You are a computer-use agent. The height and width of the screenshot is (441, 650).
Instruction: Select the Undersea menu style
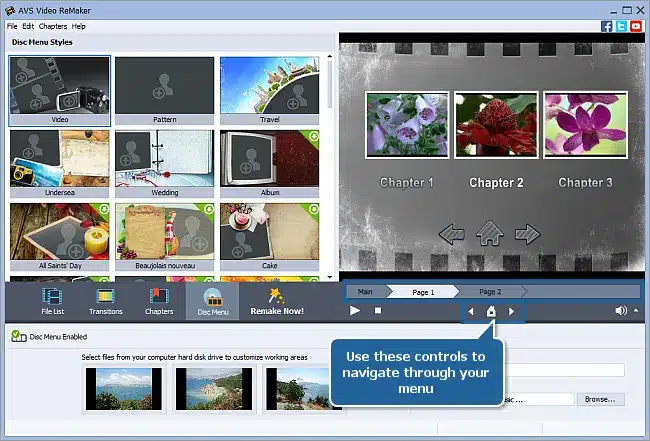pyautogui.click(x=60, y=164)
